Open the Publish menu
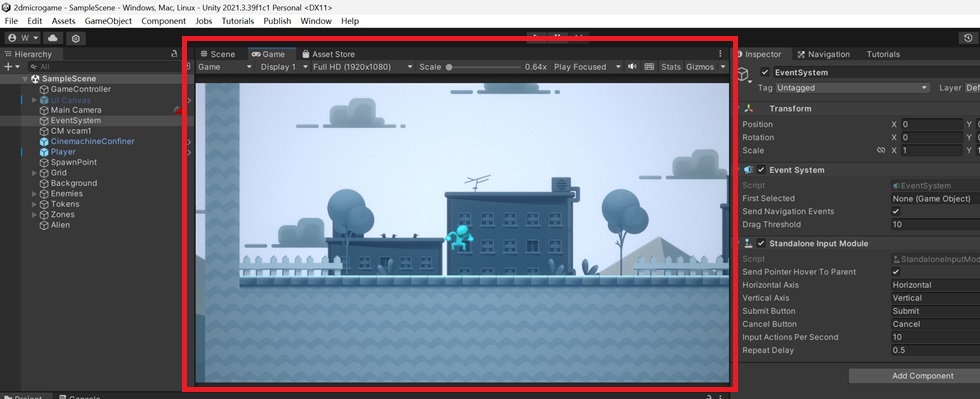This screenshot has width=980, height=399. [277, 21]
